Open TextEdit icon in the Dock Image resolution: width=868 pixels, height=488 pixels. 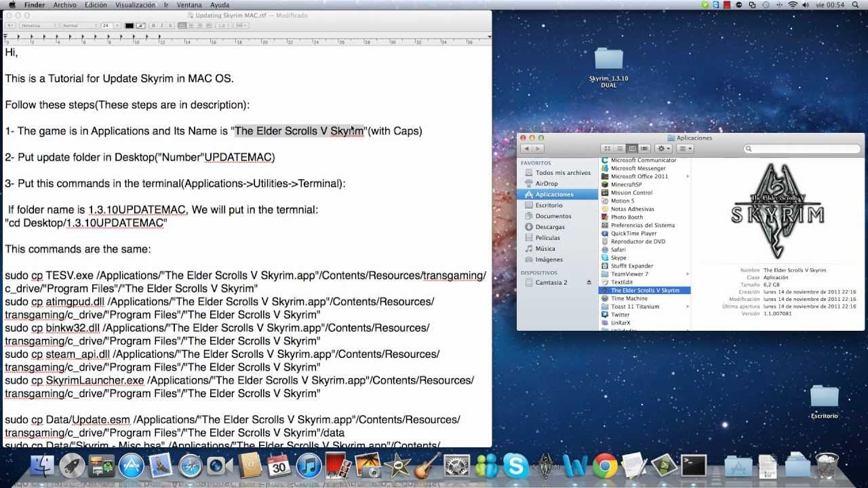[634, 466]
